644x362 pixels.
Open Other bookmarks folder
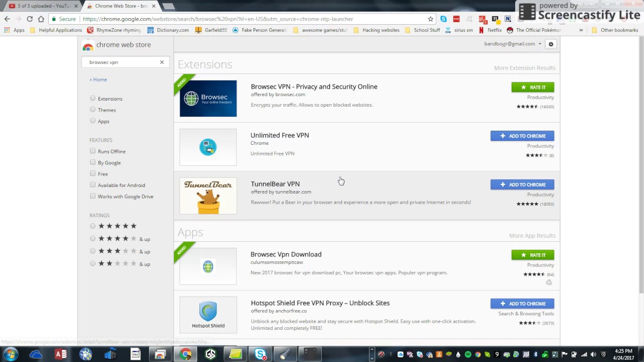[614, 30]
